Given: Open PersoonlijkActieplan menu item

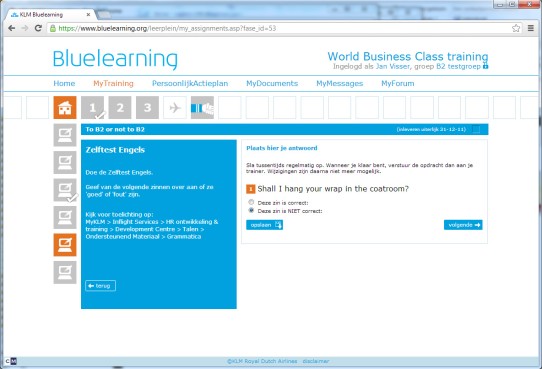Looking at the screenshot, I should pyautogui.click(x=190, y=83).
